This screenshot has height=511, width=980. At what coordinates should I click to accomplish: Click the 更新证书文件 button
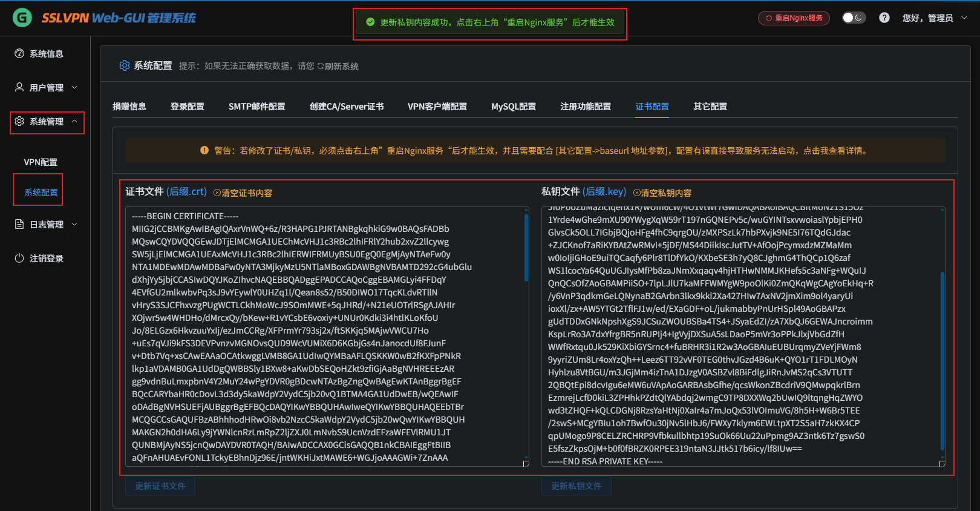pyautogui.click(x=160, y=486)
